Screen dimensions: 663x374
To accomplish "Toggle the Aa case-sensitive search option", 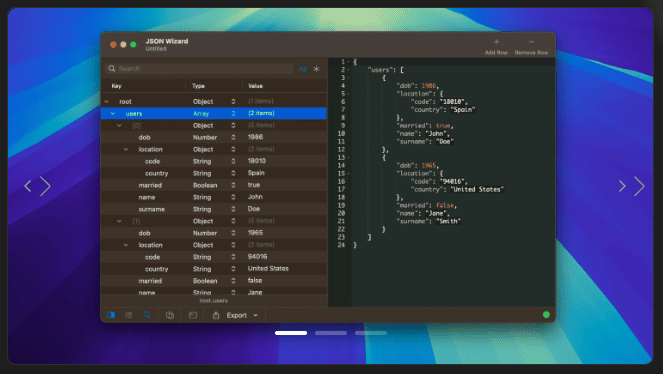I will pos(302,69).
